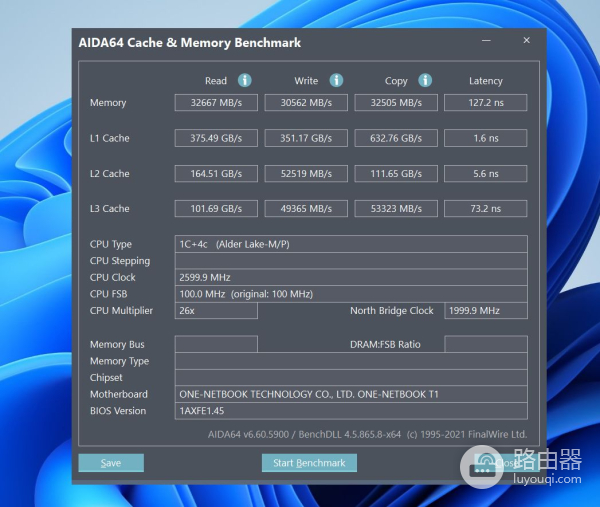Select the Memory Copy 32505 MB/s value
The image size is (600, 507).
pos(395,102)
